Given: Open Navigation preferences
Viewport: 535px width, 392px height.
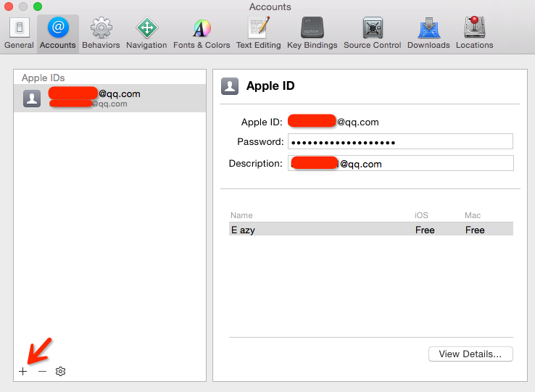Looking at the screenshot, I should pyautogui.click(x=146, y=33).
